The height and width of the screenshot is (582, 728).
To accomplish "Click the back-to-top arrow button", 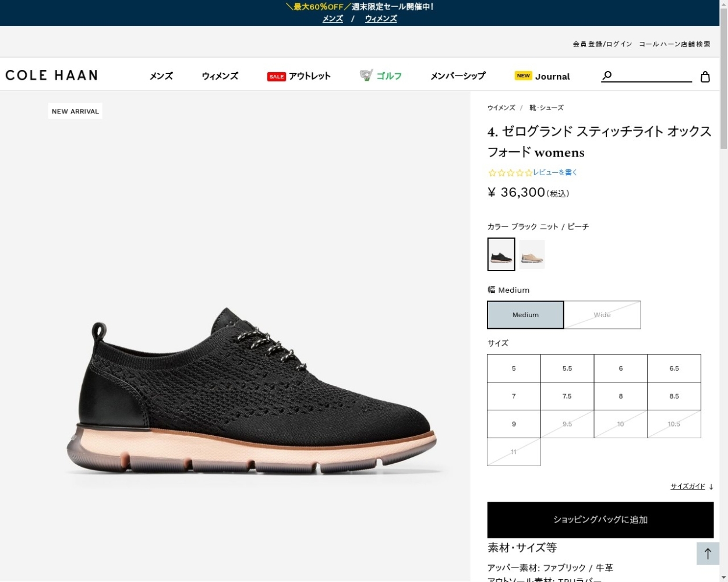I will coord(708,553).
